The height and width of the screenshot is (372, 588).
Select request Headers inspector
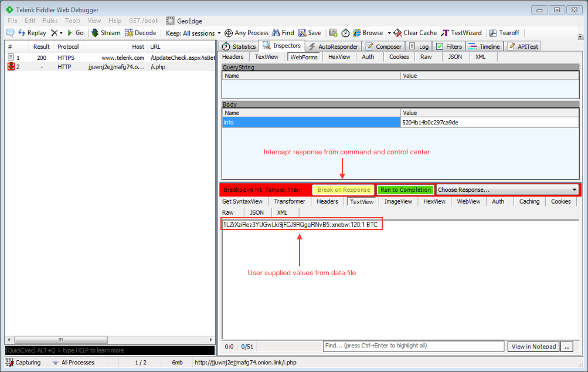pyautogui.click(x=233, y=57)
